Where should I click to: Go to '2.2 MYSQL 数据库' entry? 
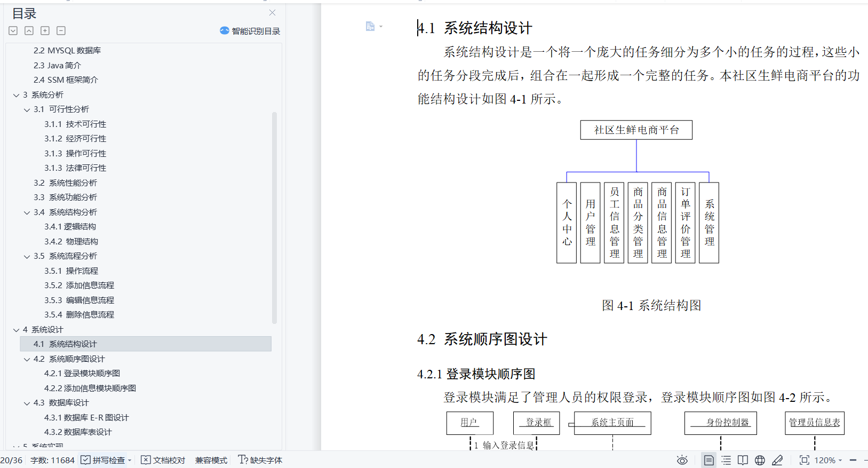67,50
